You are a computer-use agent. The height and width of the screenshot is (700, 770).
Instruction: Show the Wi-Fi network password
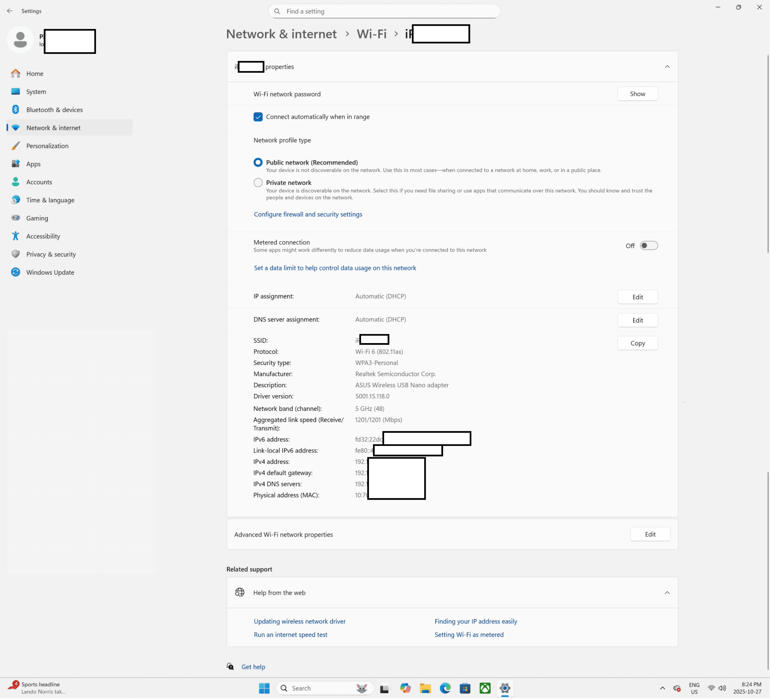coord(637,94)
